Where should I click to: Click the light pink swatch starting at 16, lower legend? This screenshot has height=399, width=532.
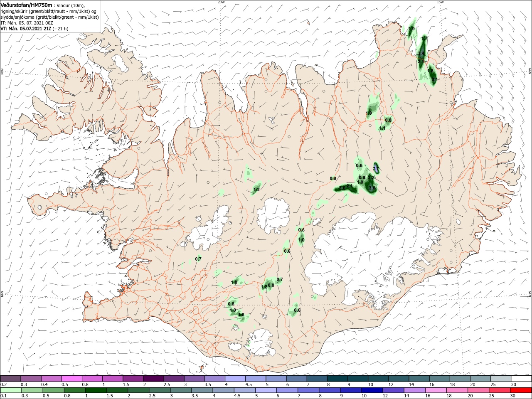[x=436, y=390]
